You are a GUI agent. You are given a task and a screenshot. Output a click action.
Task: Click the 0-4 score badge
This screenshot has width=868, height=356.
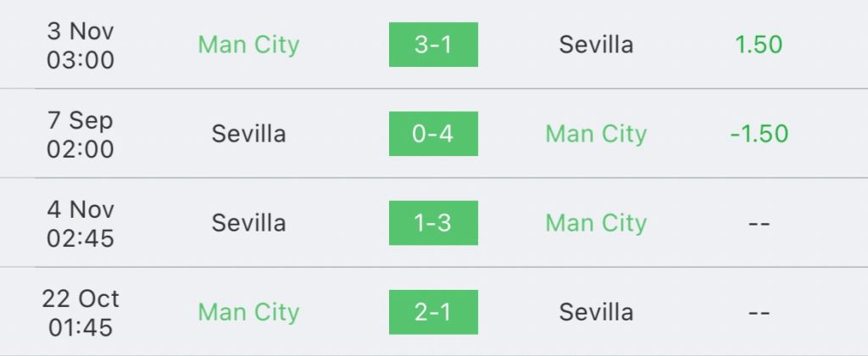tap(433, 134)
